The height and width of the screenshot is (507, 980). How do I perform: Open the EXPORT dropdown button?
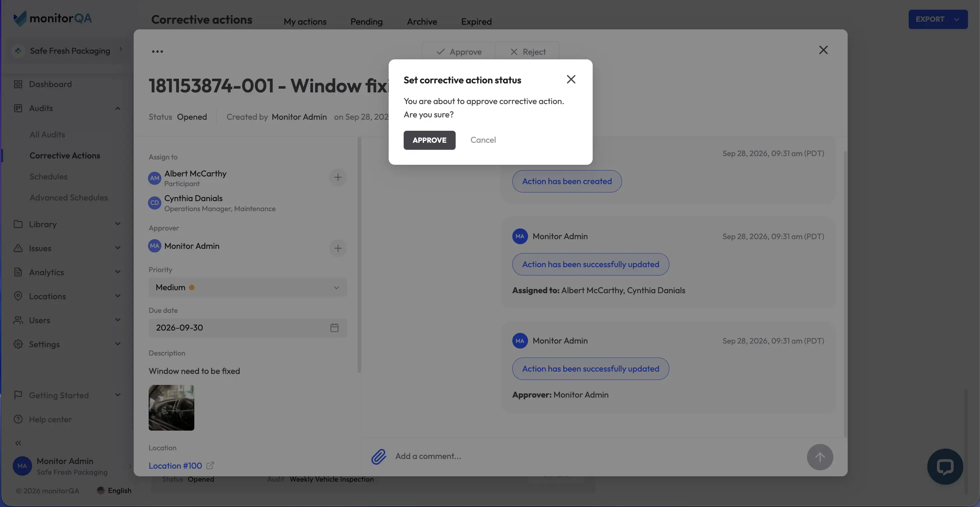(938, 19)
